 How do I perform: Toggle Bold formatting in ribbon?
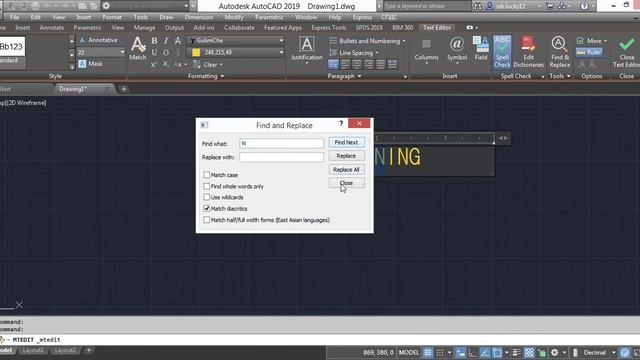[x=154, y=41]
